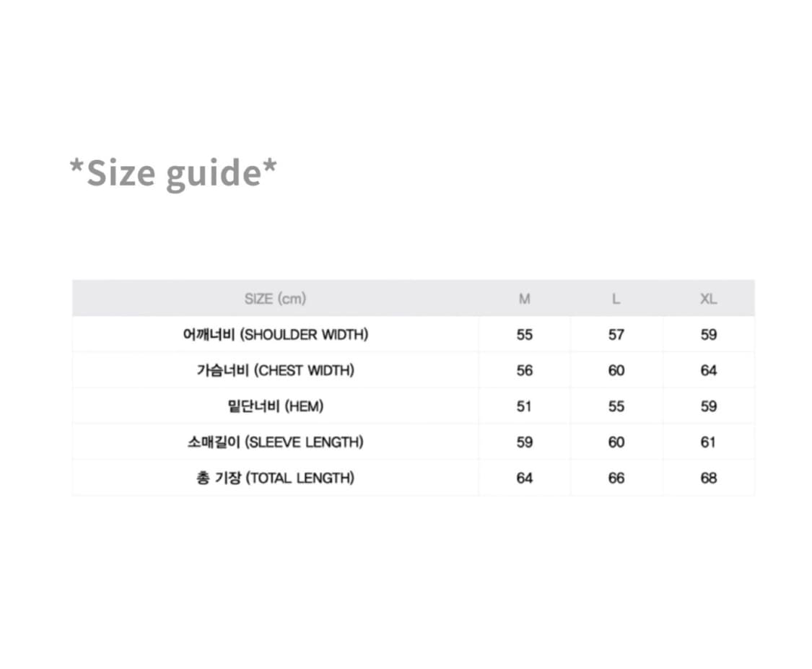Click the "SIZE (cm)" header cell
Image resolution: width=812 pixels, height=669 pixels.
click(275, 299)
